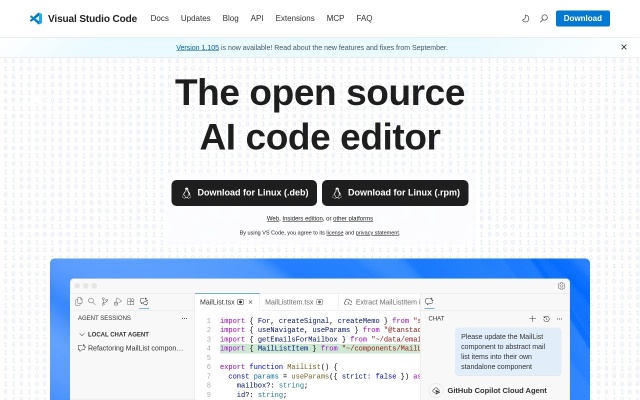Viewport: 640px width, 400px height.
Task: Dismiss the update announcement banner
Action: click(624, 47)
